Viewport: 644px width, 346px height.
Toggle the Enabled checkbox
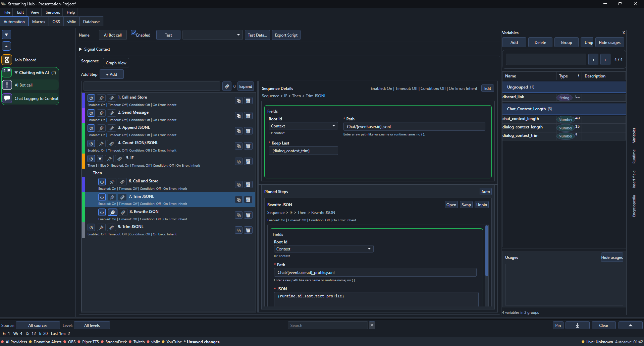click(133, 33)
